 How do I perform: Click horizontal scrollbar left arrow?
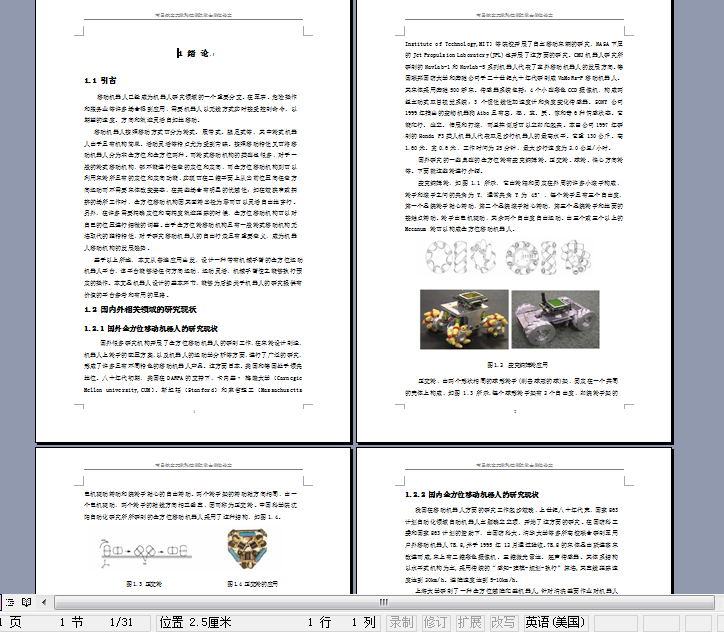44,602
